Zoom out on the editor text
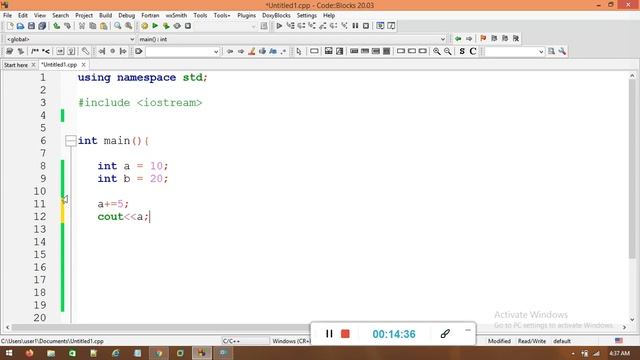640x360 pixels. [x=448, y=51]
